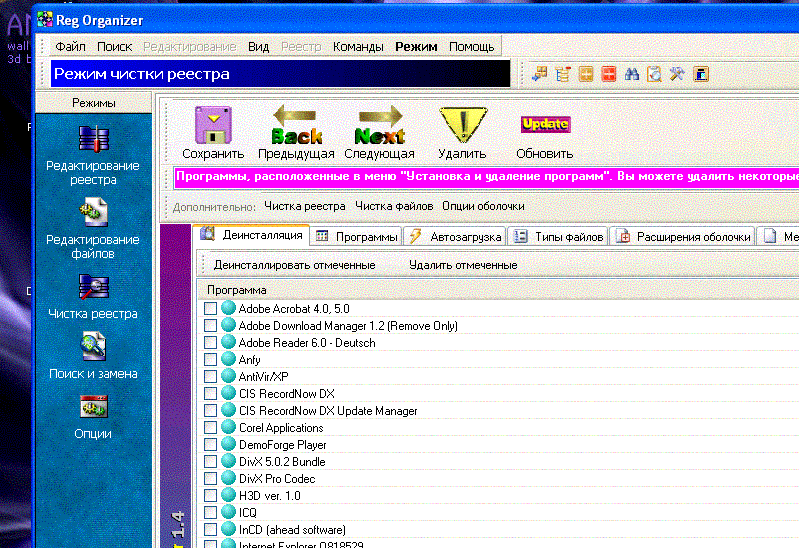Click the Reg Organizer title bar icon
Viewport: 799px width, 548px height.
(45, 19)
